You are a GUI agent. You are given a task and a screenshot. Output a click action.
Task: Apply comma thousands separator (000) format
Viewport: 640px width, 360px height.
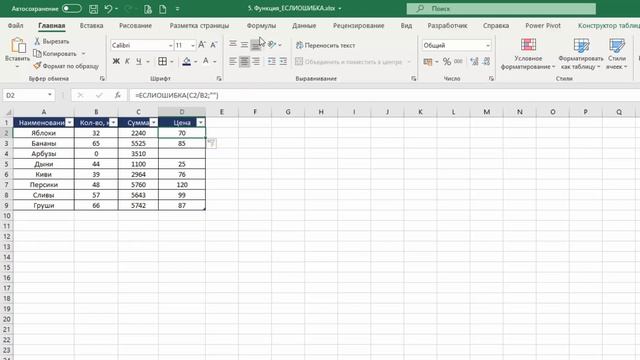(x=458, y=62)
